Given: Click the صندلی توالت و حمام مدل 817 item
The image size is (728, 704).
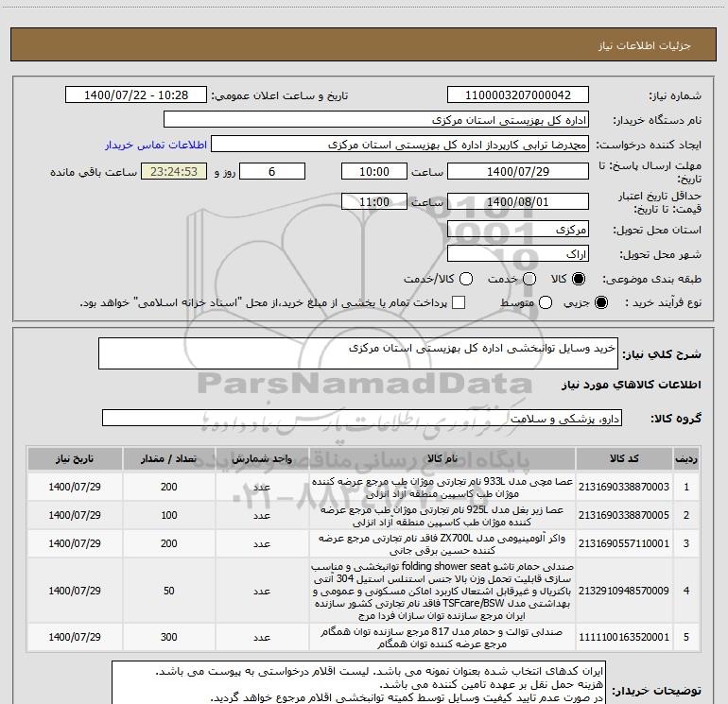Looking at the screenshot, I should pos(442,638).
